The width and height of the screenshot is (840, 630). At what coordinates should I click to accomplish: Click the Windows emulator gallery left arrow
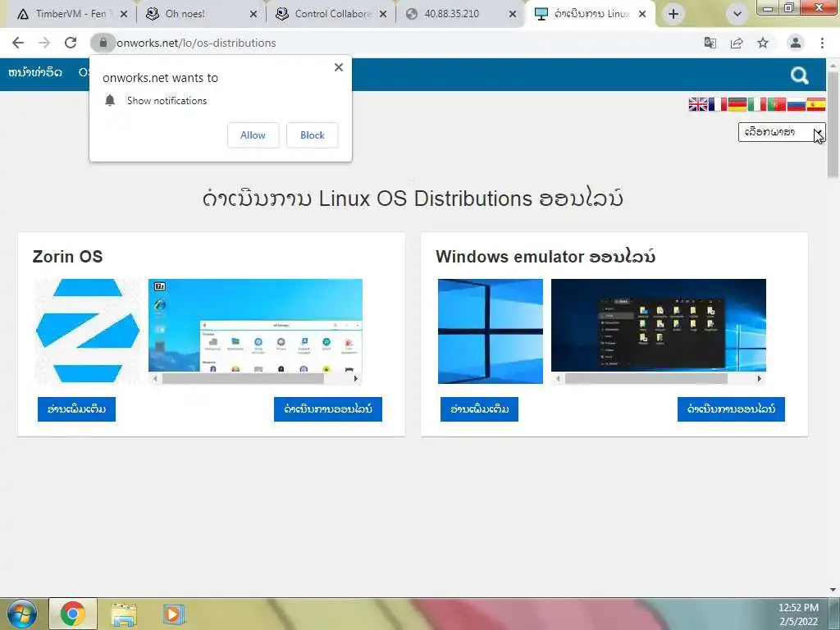click(558, 379)
